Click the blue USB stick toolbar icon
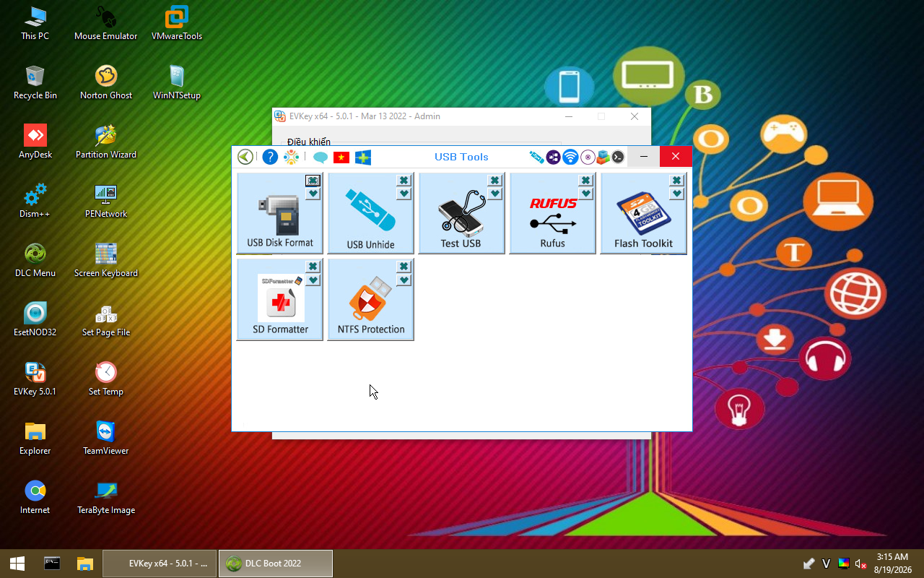The image size is (924, 578). [x=536, y=157]
